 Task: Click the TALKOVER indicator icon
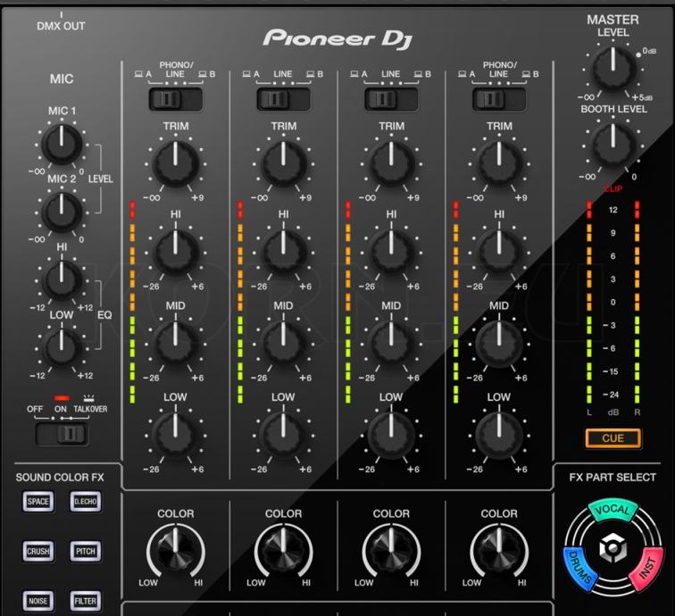pyautogui.click(x=88, y=398)
